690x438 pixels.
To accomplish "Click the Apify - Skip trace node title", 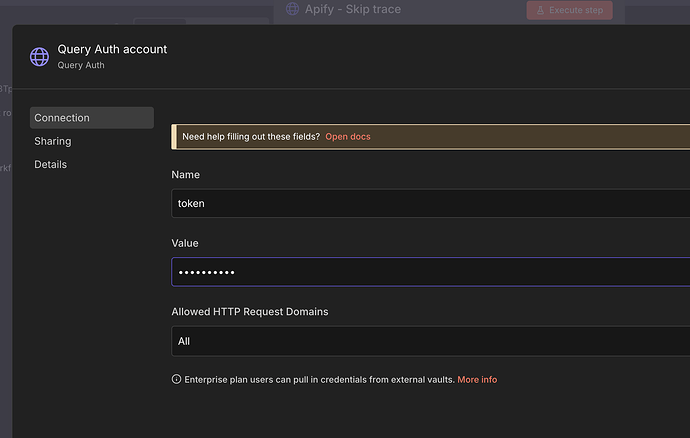I will pos(345,9).
